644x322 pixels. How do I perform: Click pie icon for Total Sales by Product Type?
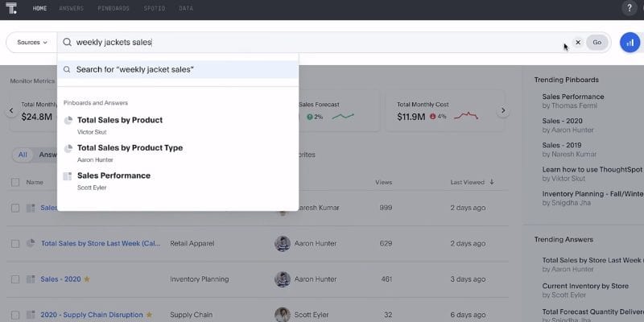coord(68,148)
